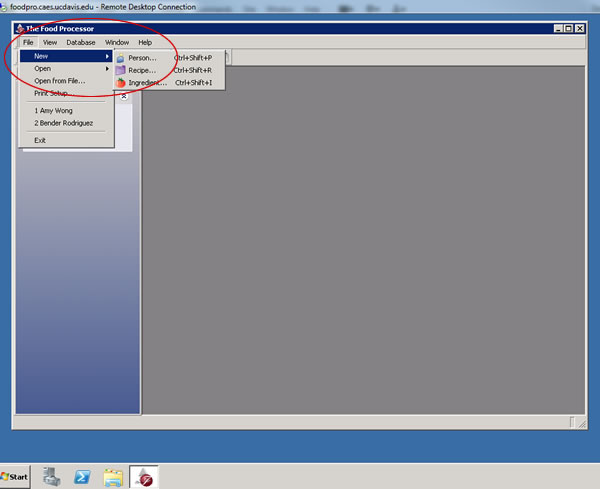This screenshot has height=489, width=600.
Task: Open Windows Explorer folder in taskbar
Action: pyautogui.click(x=114, y=476)
